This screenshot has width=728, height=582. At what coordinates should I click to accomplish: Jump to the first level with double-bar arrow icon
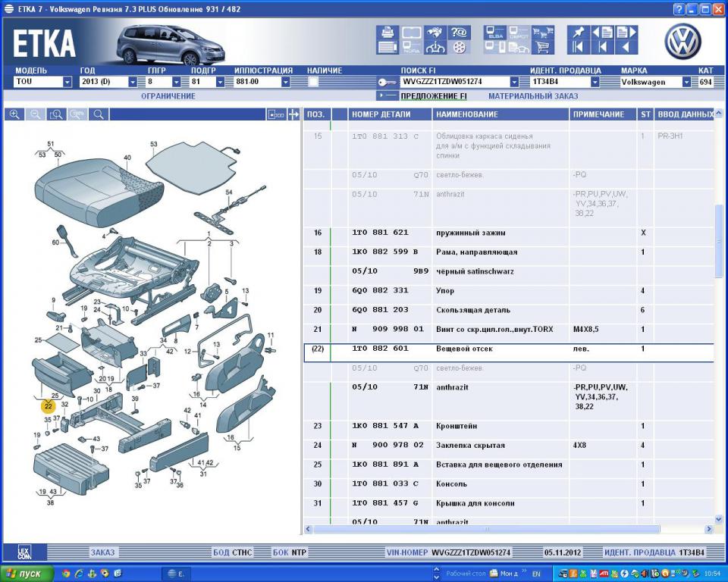point(578,47)
